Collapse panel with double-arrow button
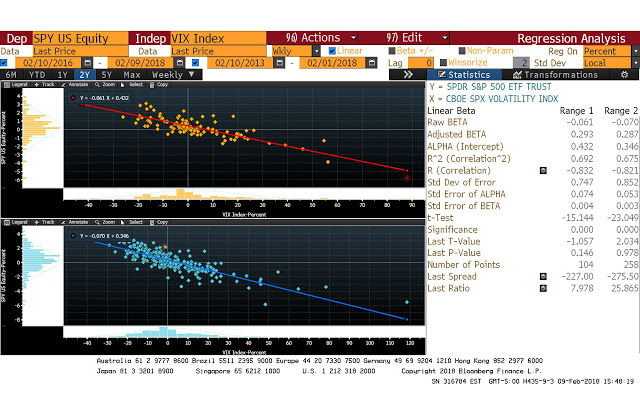The image size is (640, 394). (408, 75)
